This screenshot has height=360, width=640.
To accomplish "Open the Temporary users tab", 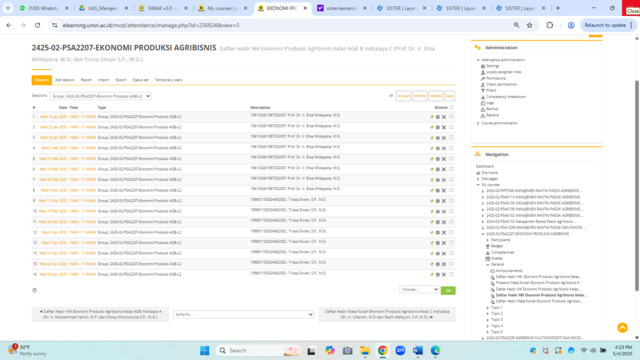I will pos(168,80).
